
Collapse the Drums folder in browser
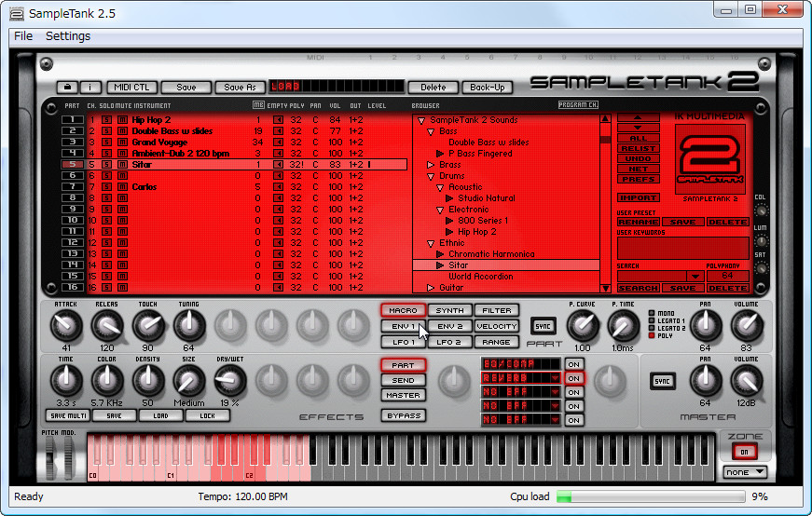[431, 176]
